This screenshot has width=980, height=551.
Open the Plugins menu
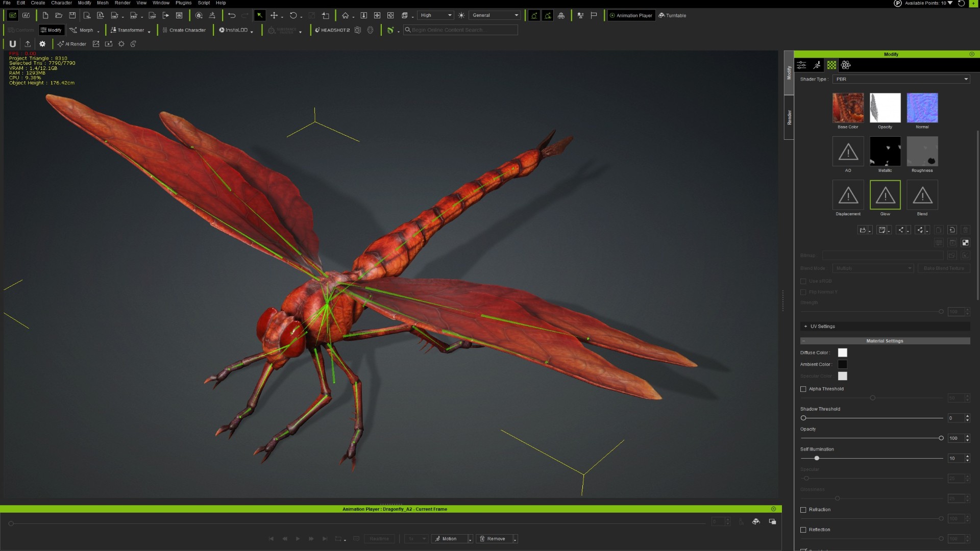coord(183,3)
